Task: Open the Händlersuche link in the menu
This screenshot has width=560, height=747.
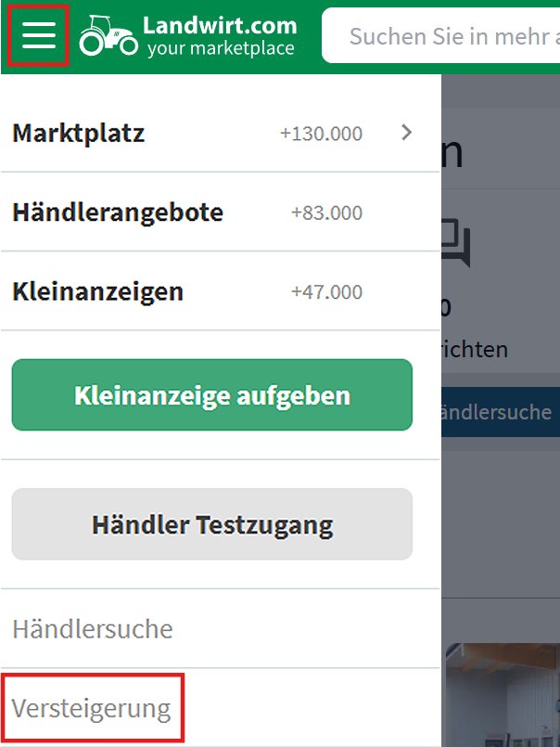Action: coord(92,628)
